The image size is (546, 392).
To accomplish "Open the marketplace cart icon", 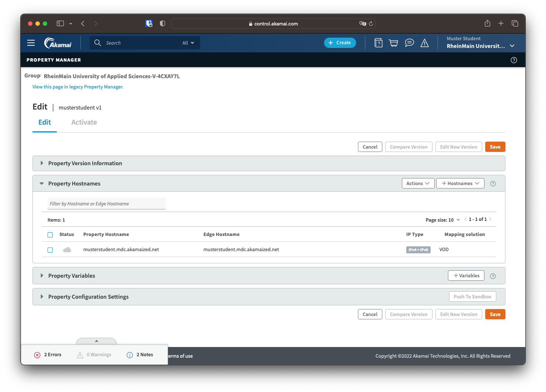I will coord(394,43).
